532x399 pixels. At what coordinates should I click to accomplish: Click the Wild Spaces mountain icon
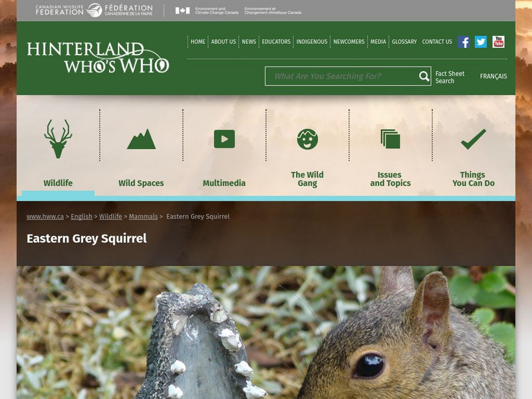point(142,140)
